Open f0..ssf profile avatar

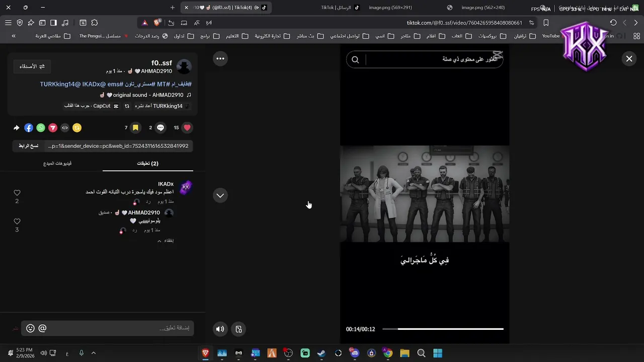tap(184, 67)
